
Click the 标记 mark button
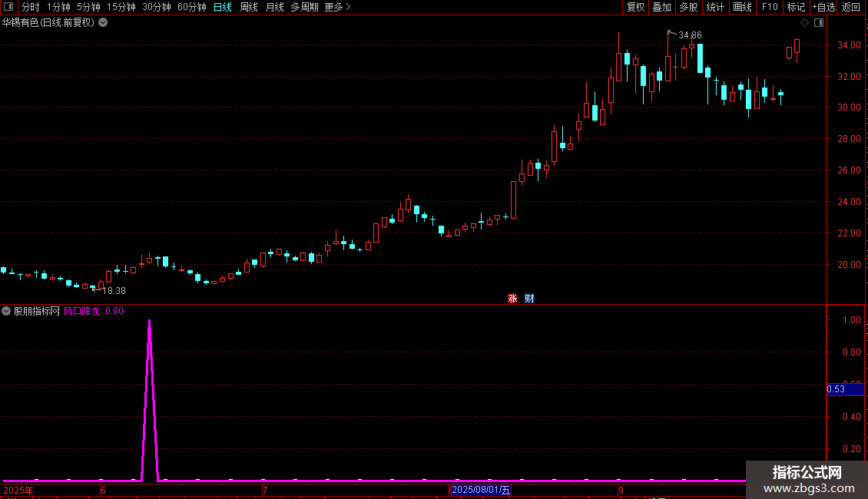796,7
